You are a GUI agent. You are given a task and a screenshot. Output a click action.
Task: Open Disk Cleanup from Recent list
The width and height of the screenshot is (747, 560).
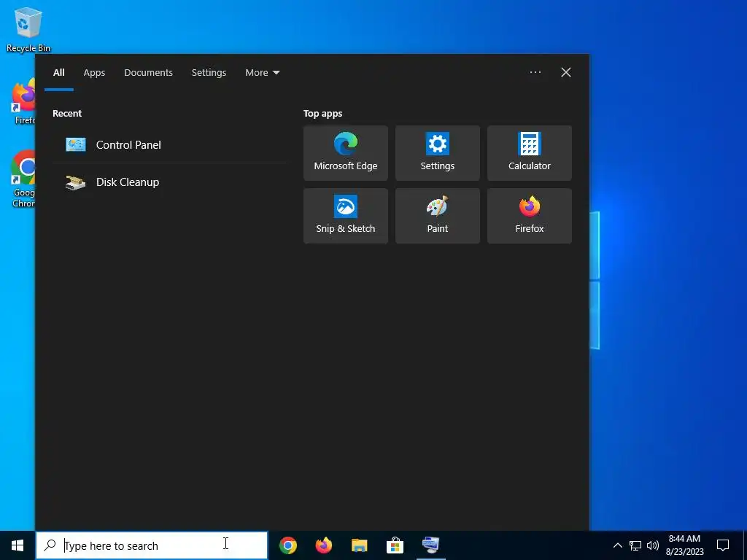[169, 182]
